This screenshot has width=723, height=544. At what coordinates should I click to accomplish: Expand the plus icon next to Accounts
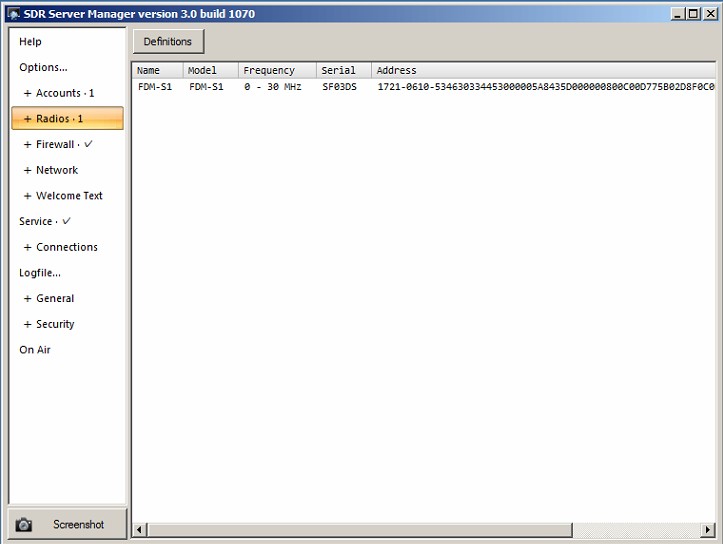click(x=28, y=93)
